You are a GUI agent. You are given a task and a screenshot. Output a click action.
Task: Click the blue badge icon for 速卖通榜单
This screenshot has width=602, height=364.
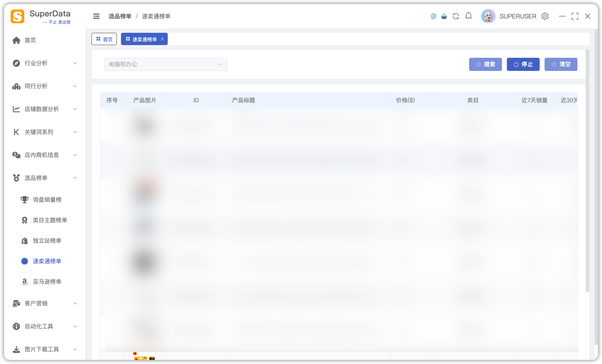click(24, 261)
